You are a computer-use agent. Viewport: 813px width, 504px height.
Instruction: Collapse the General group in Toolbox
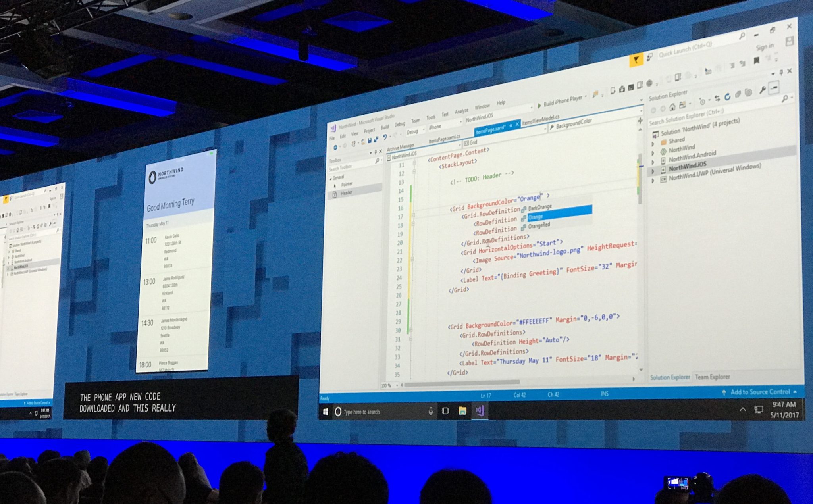tap(331, 179)
